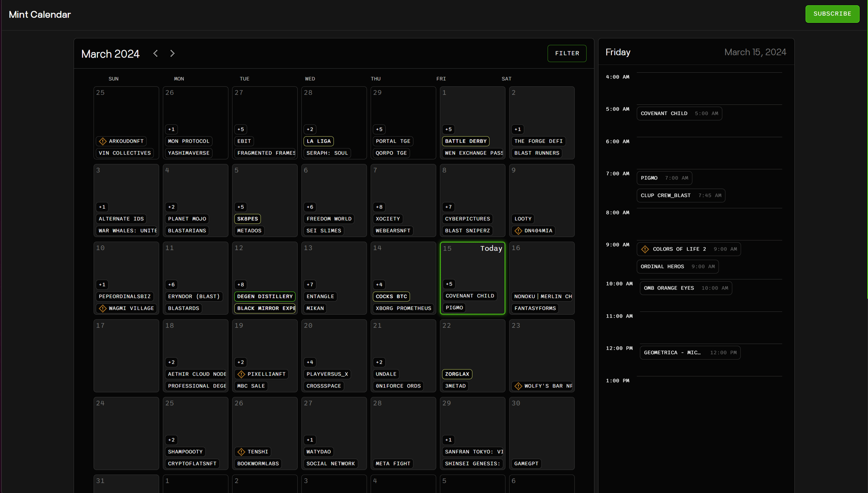
Task: Open the BATTLE DERBY event on March 1
Action: 465,141
